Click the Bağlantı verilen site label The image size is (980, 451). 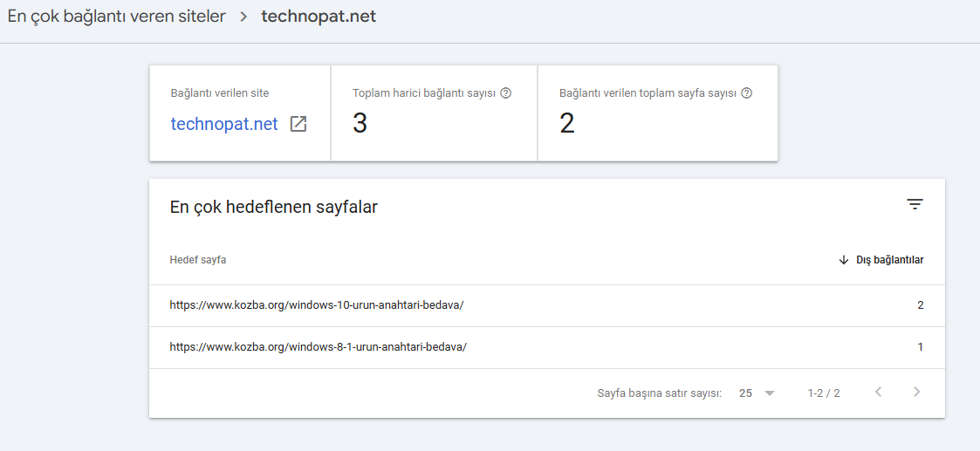click(x=220, y=93)
